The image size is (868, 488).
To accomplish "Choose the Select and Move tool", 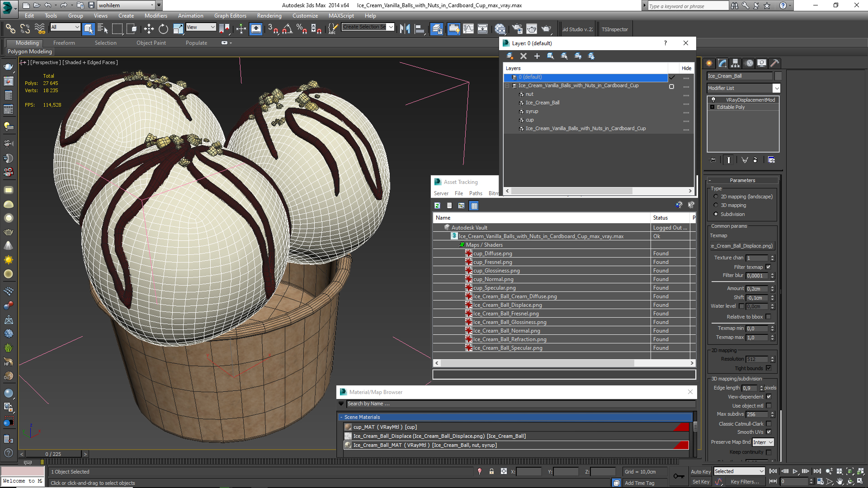I will pyautogui.click(x=149, y=29).
